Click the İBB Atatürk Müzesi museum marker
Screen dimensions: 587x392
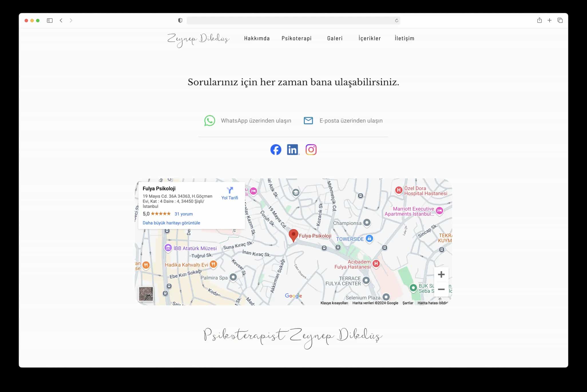[168, 248]
